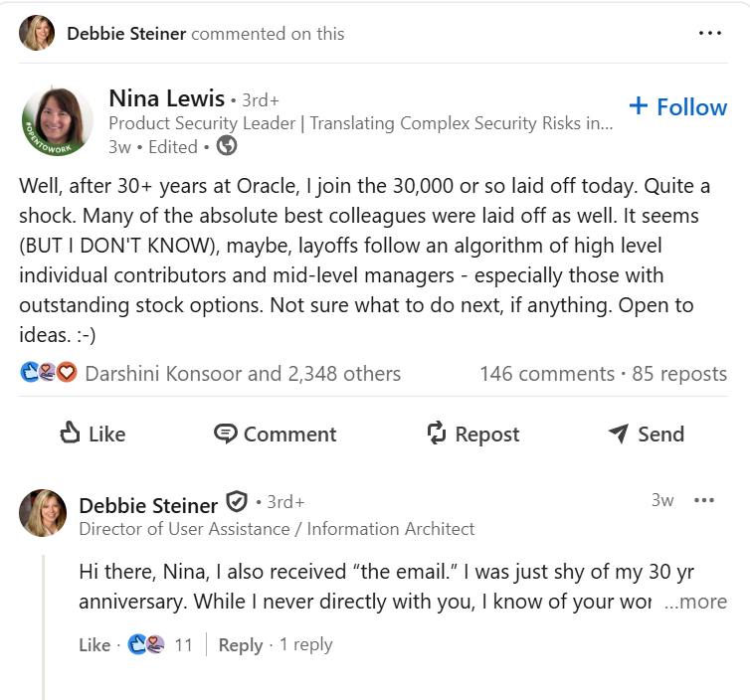Expand comment with "...more" link

(x=695, y=602)
